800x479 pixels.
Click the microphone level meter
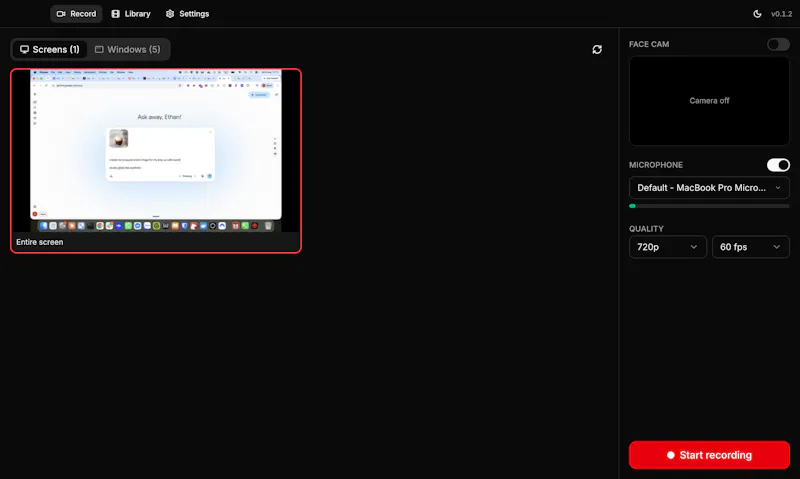(x=709, y=206)
